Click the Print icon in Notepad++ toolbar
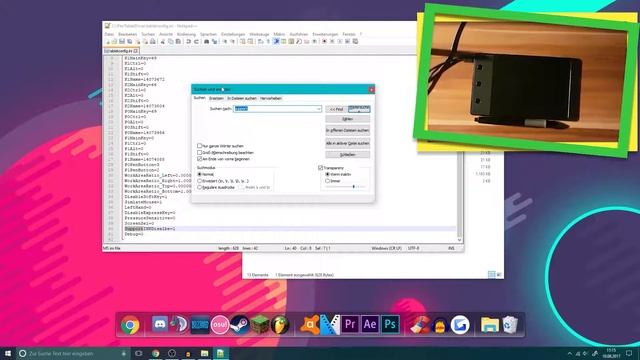This screenshot has width=640, height=360. [x=153, y=42]
